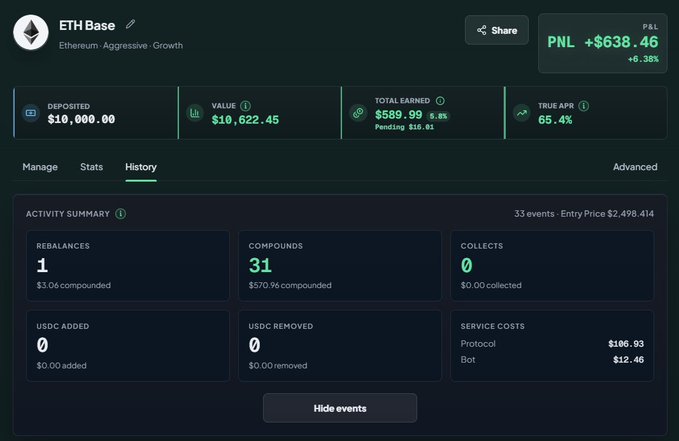Click the coins icon beside Total Earned
The image size is (679, 441).
(x=358, y=113)
